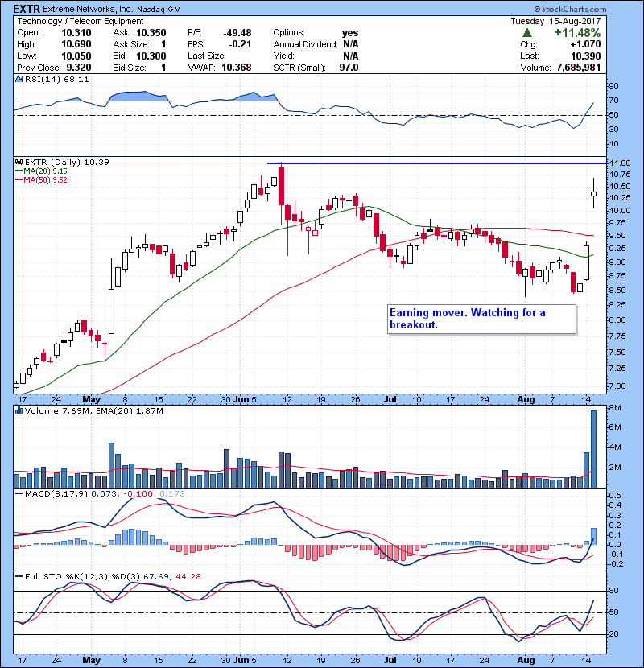Click the Nasdaq GM exchange label
This screenshot has width=644, height=668.
pyautogui.click(x=159, y=9)
